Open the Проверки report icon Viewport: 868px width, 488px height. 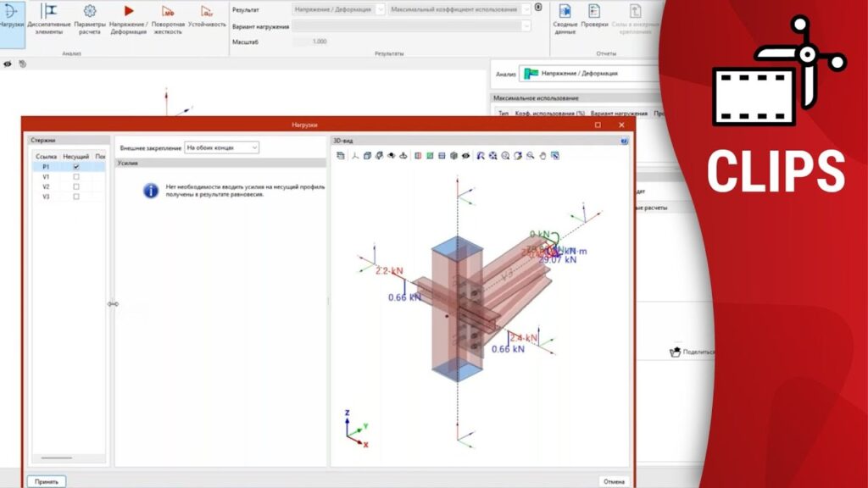coord(594,11)
